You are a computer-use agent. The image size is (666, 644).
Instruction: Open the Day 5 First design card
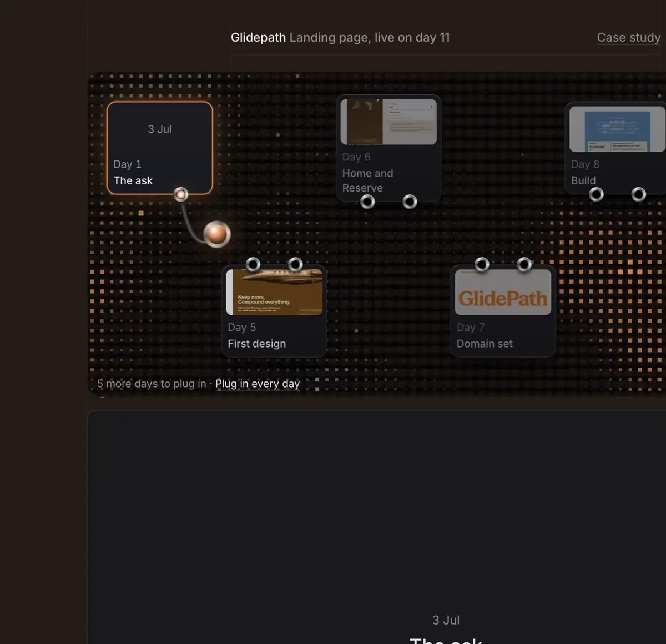pyautogui.click(x=274, y=311)
